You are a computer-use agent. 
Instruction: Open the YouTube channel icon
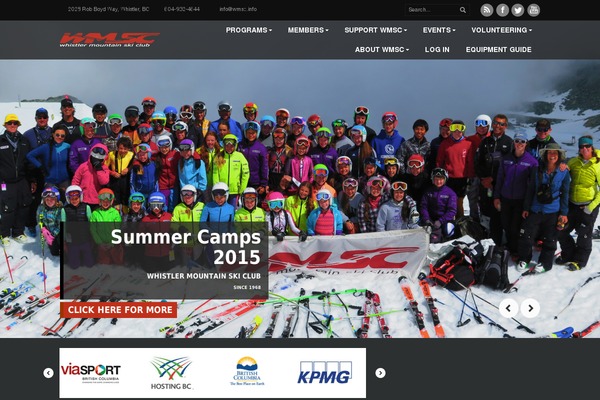533,10
